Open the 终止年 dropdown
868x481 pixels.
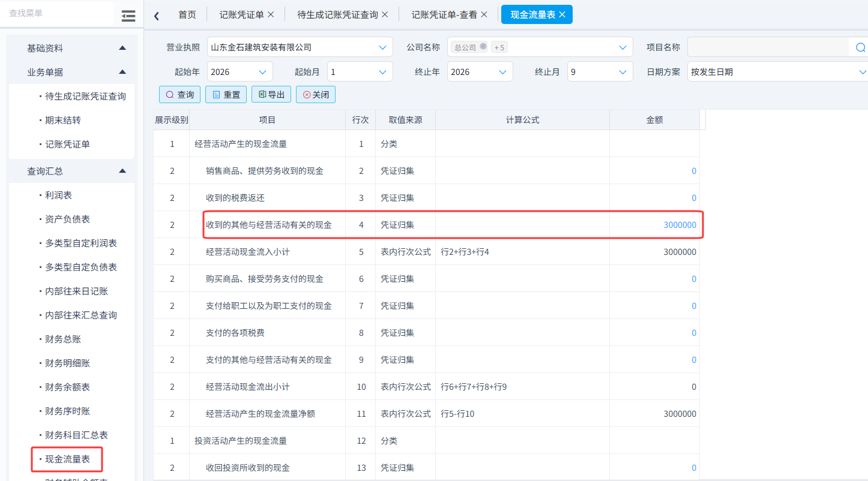(502, 72)
